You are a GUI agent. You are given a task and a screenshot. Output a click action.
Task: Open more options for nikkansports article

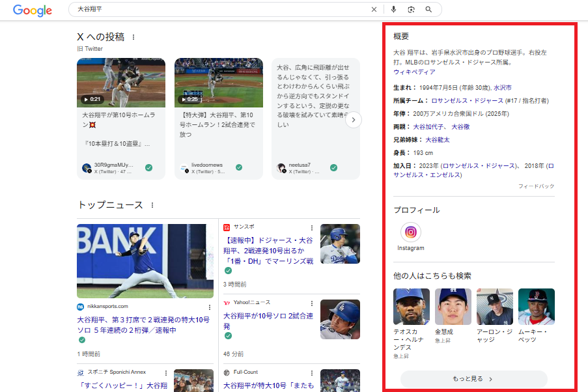tap(210, 307)
